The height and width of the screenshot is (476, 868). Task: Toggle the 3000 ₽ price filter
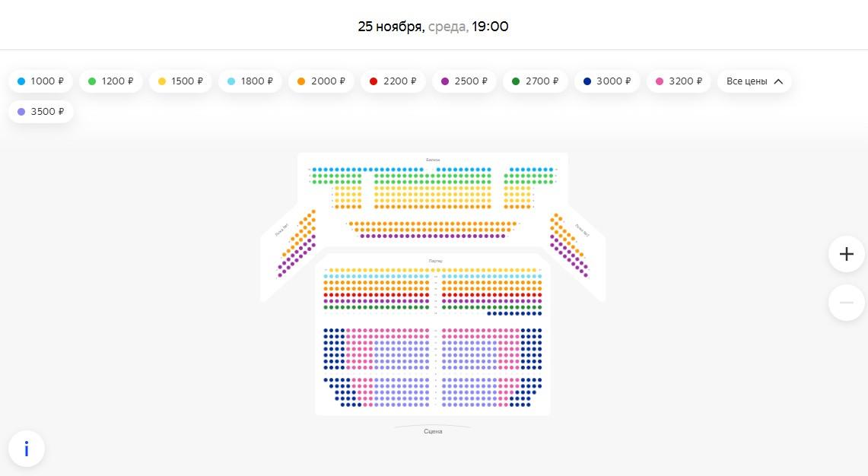607,81
